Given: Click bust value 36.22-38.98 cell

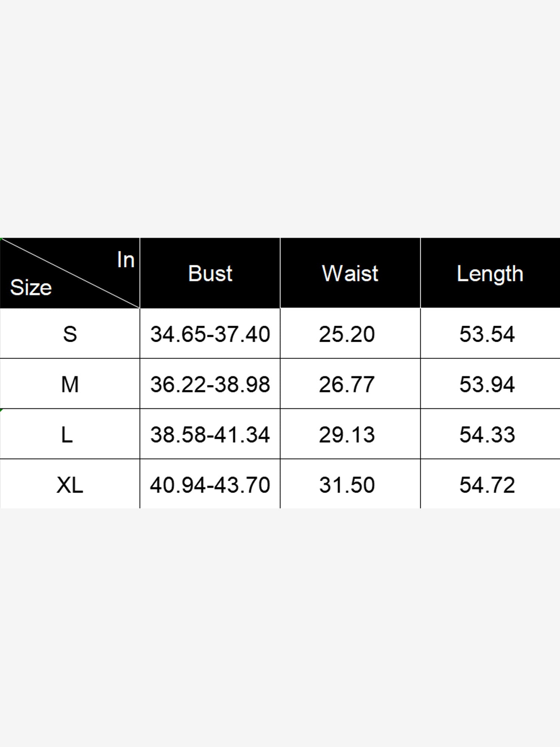Looking at the screenshot, I should click(210, 384).
